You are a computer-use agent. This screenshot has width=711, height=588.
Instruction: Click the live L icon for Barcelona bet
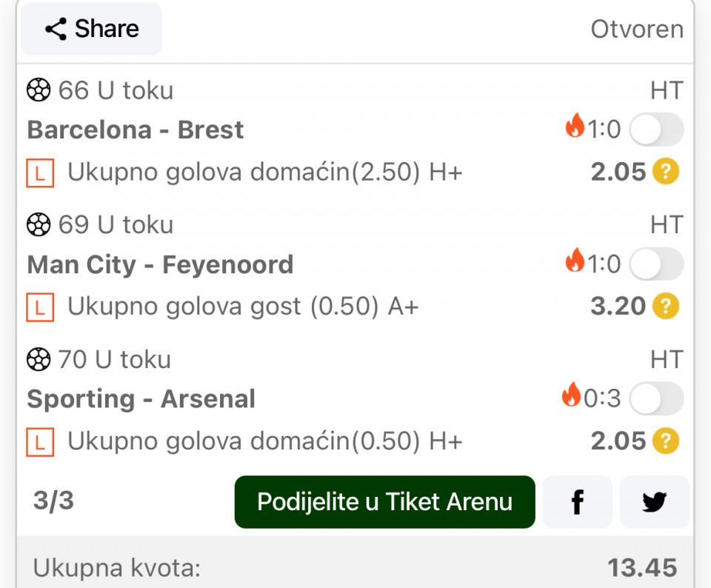point(40,173)
